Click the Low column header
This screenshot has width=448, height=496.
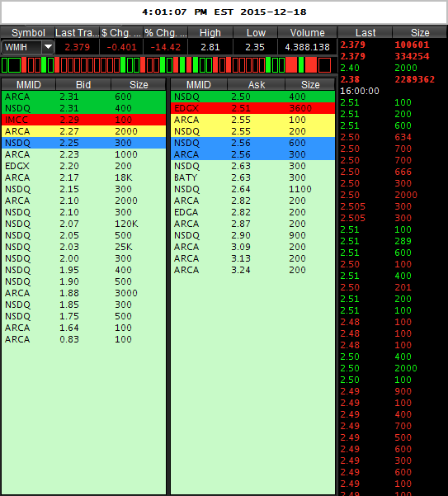coord(256,32)
